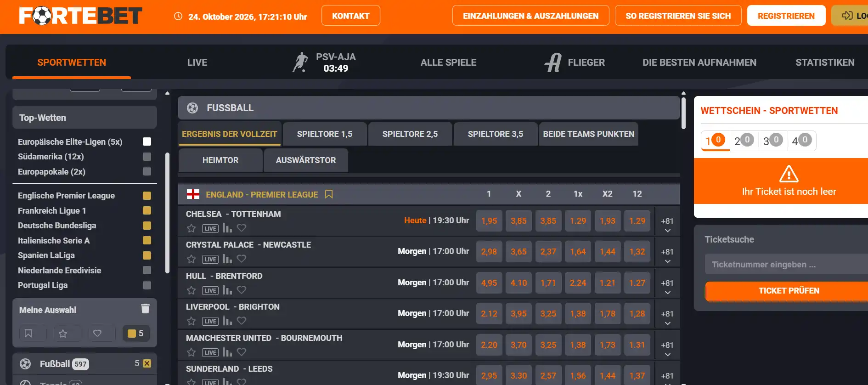Click trash icon in Meine Auswahl

(145, 309)
